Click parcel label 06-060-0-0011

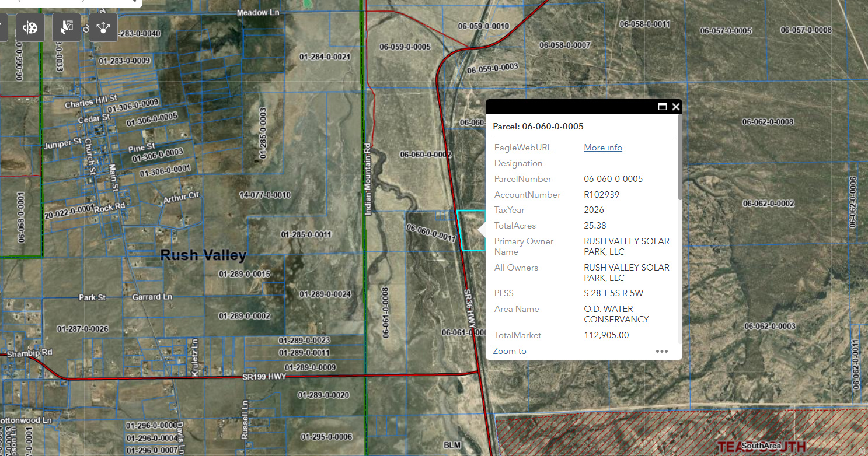click(x=431, y=233)
